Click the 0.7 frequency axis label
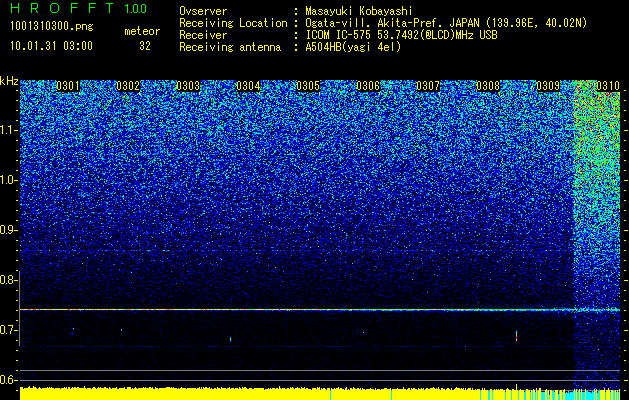 (8, 330)
